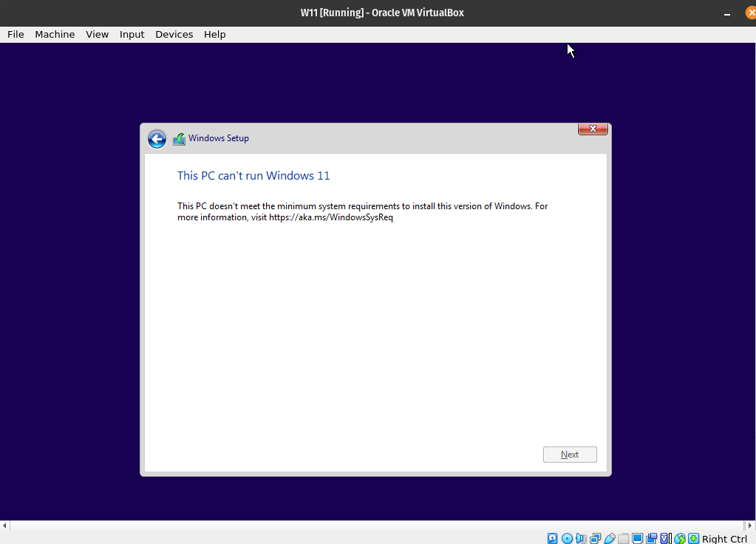Open the Machine menu
Viewport: 756px width, 544px height.
(x=55, y=34)
